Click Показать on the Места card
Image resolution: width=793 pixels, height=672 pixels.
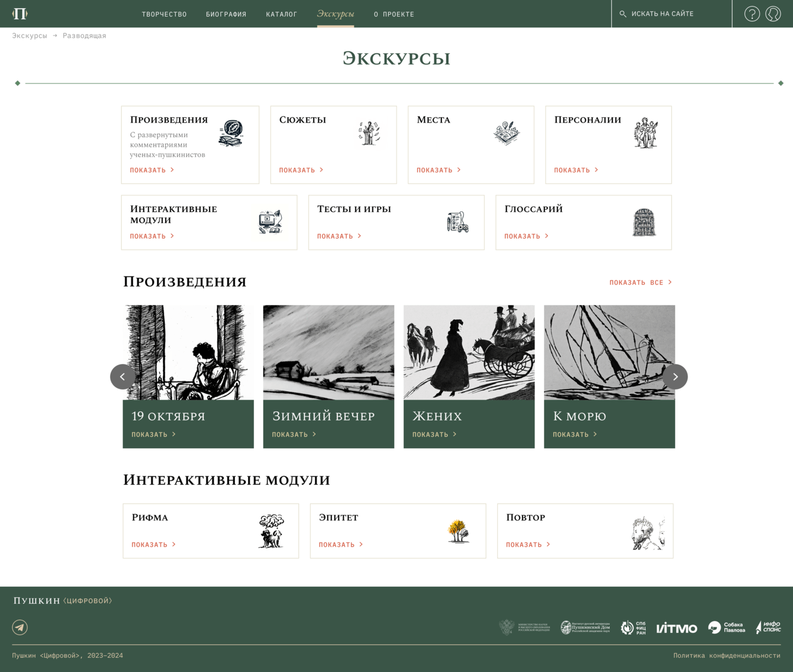(439, 170)
